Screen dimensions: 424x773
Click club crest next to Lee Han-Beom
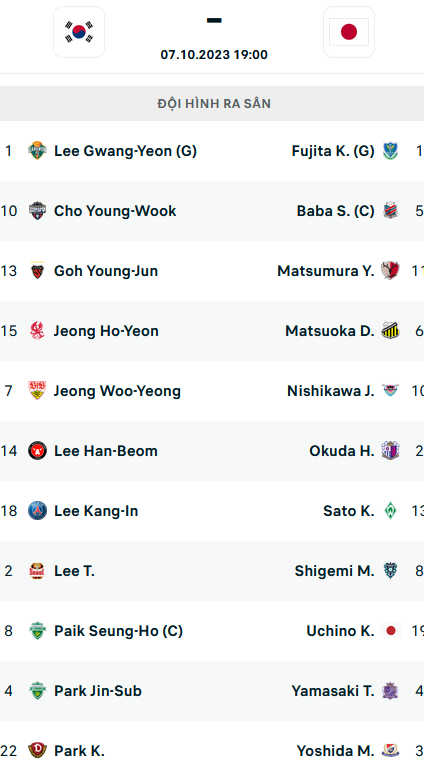click(x=37, y=451)
